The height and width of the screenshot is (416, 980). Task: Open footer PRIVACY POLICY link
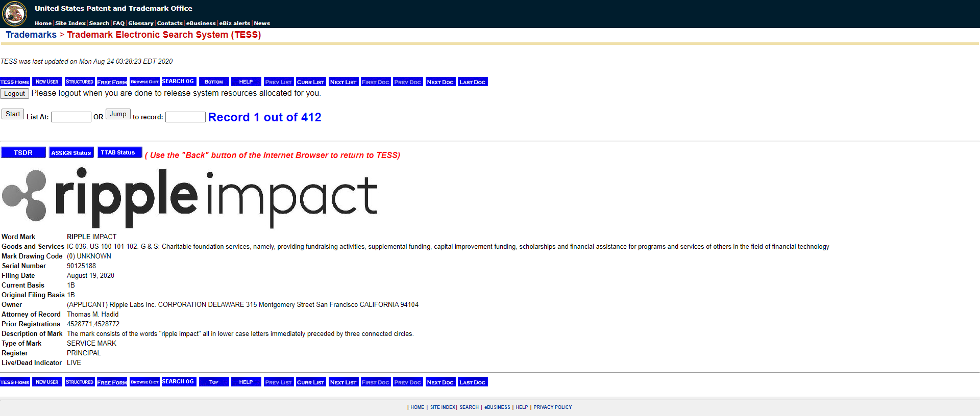pyautogui.click(x=553, y=407)
